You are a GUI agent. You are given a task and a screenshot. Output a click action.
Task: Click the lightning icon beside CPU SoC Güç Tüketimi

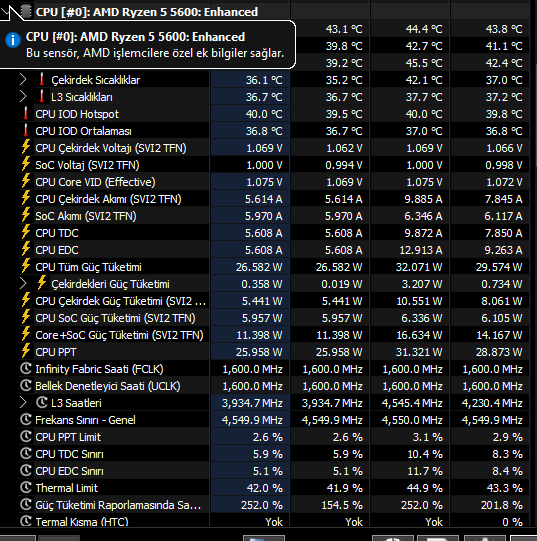[26, 317]
